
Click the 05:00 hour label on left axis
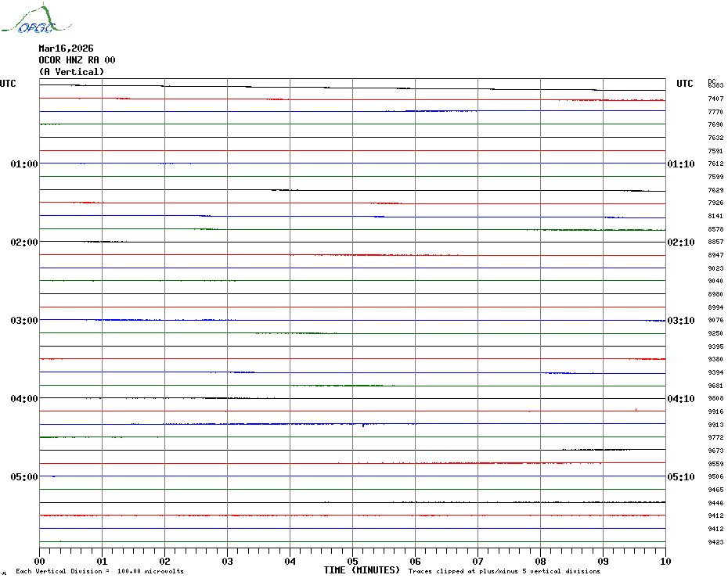coord(24,477)
